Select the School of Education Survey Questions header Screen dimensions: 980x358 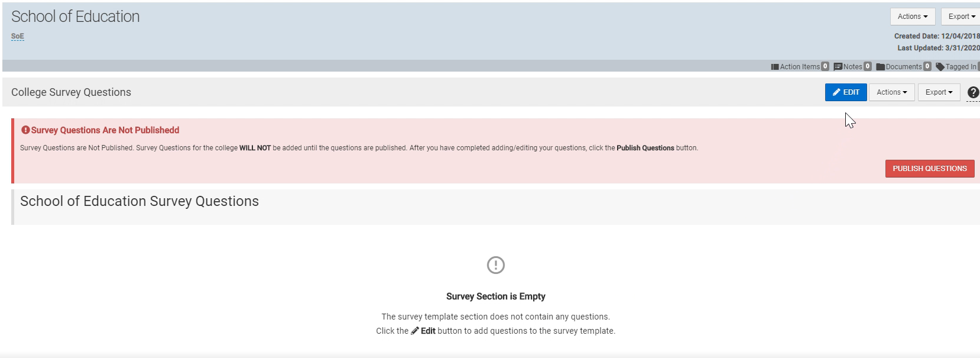[x=139, y=201]
